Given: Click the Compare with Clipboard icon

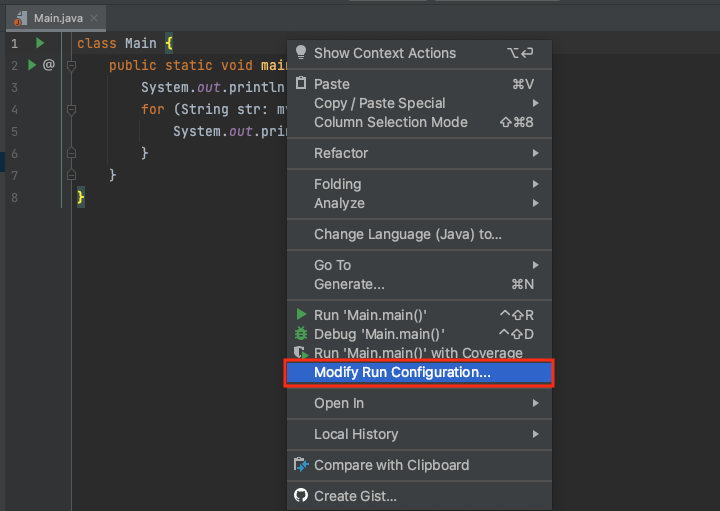Looking at the screenshot, I should point(301,465).
